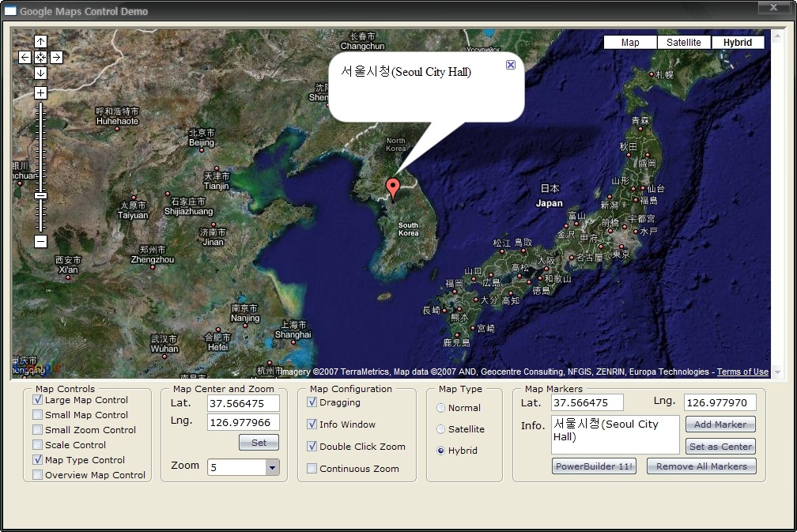The width and height of the screenshot is (797, 532).
Task: Pan the map left with the arrow
Action: (x=25, y=58)
